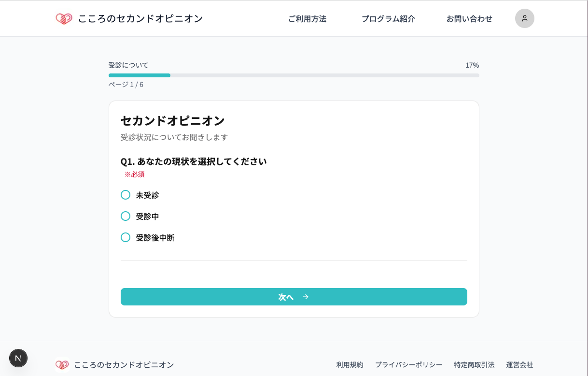Go to プログラム紹介 in the navigation
This screenshot has width=588, height=376.
coord(388,19)
